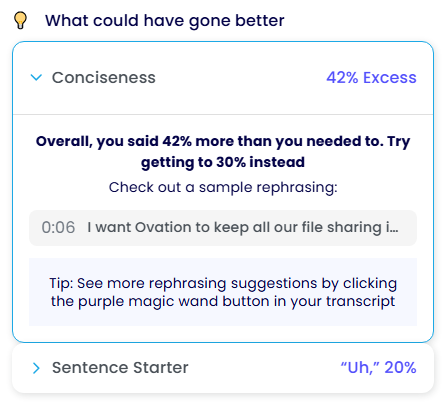Click the Conciseness card header area
This screenshot has height=407, width=447.
click(223, 78)
